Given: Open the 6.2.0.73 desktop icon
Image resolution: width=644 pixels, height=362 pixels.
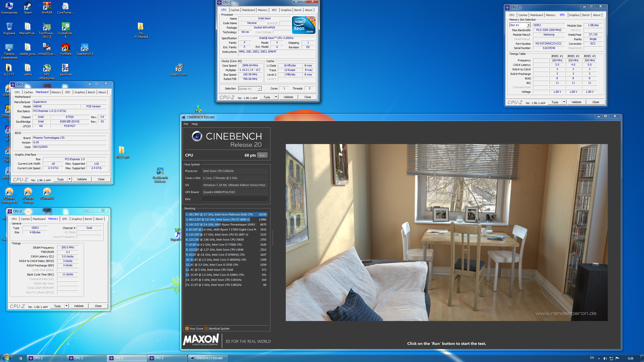Looking at the screenshot, I should (9, 70).
